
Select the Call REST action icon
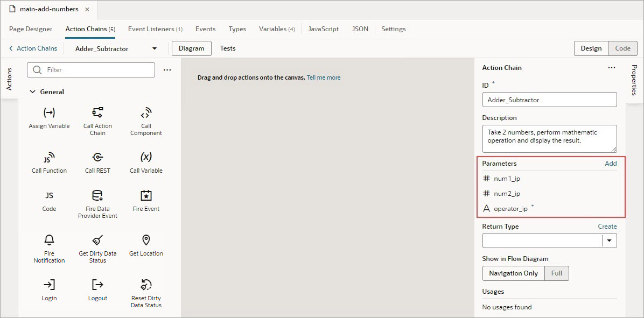97,158
